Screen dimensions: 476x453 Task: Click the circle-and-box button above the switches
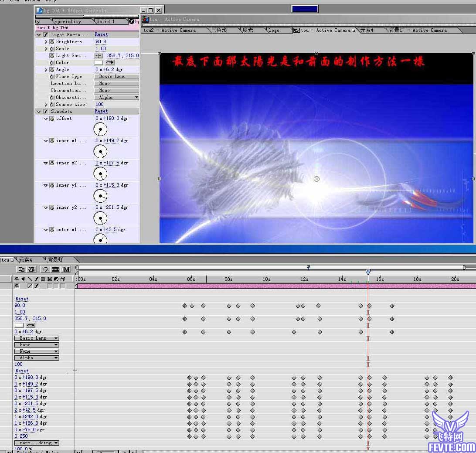pos(31,269)
